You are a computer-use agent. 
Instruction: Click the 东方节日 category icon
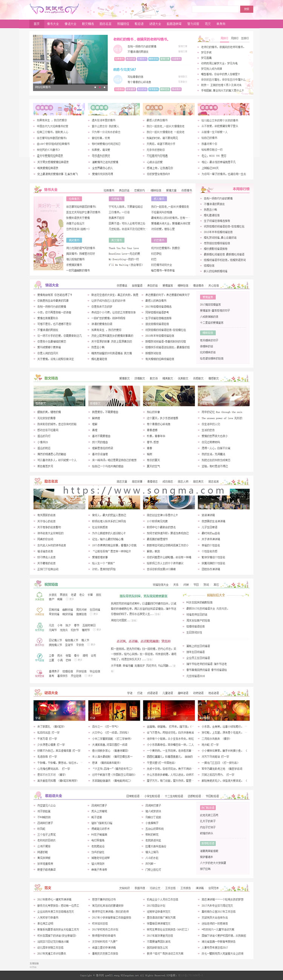click(x=39, y=626)
